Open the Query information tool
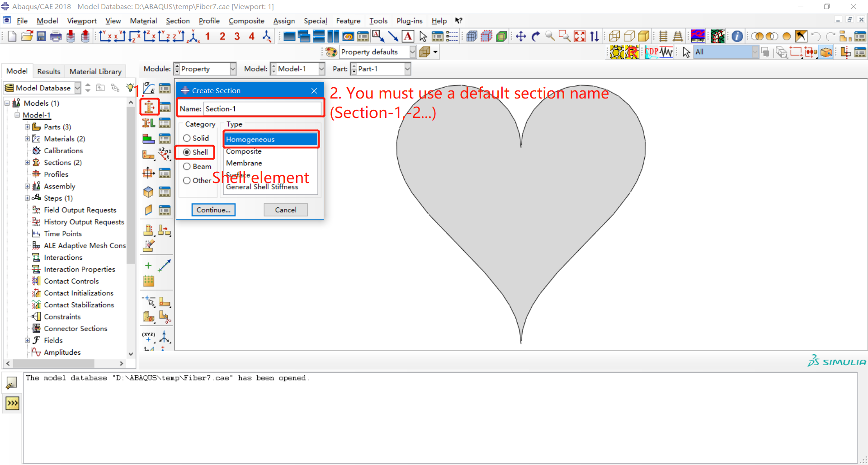 pos(737,36)
